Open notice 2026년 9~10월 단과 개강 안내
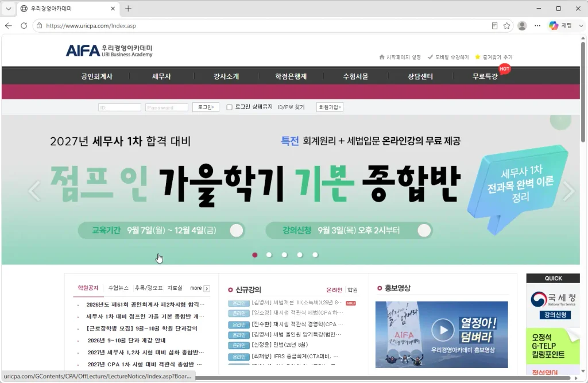Viewport: 588px width, 383px height. point(126,341)
